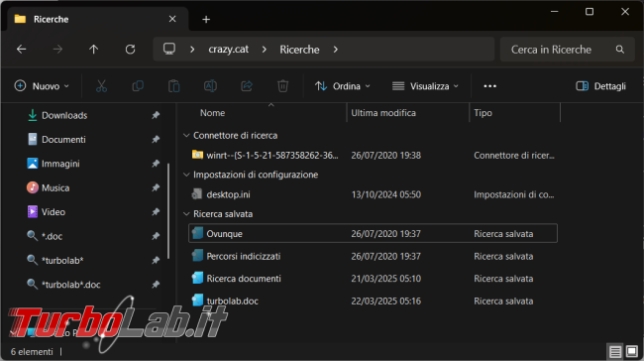Collapse the Impostazioni di configurazione group

[186, 175]
